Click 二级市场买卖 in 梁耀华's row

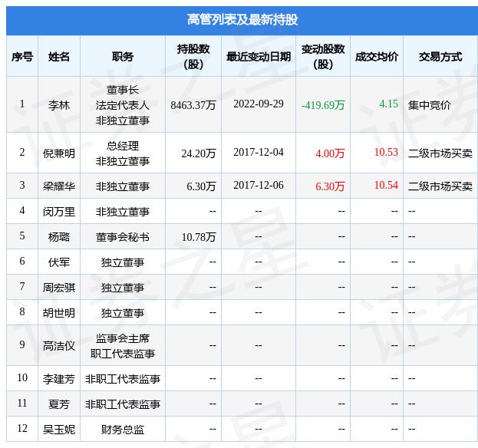[x=440, y=186]
